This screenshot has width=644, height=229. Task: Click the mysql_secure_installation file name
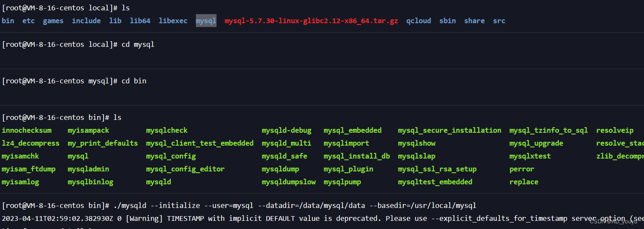pos(449,130)
